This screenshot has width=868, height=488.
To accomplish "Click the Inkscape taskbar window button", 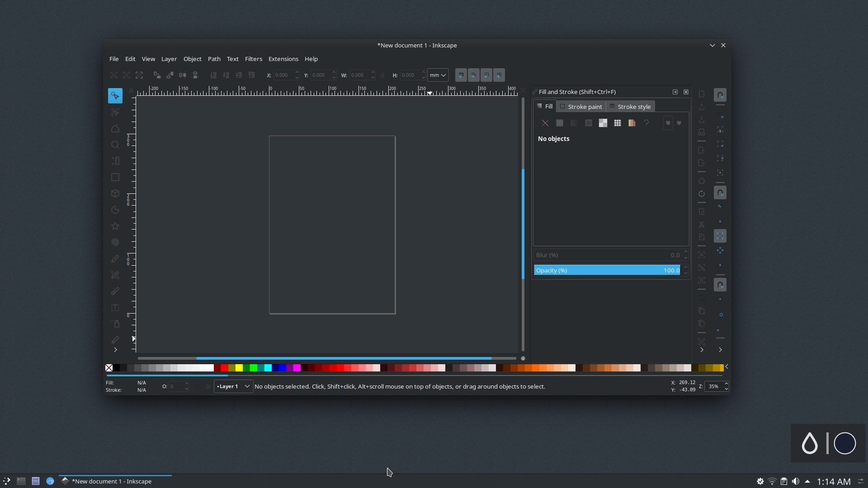I will 115,481.
